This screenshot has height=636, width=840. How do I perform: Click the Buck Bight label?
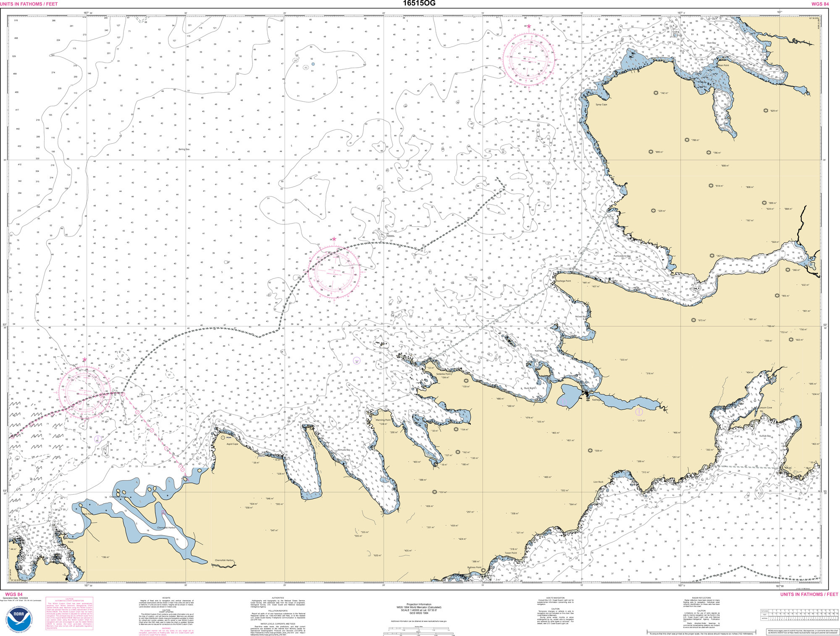[x=530, y=388]
